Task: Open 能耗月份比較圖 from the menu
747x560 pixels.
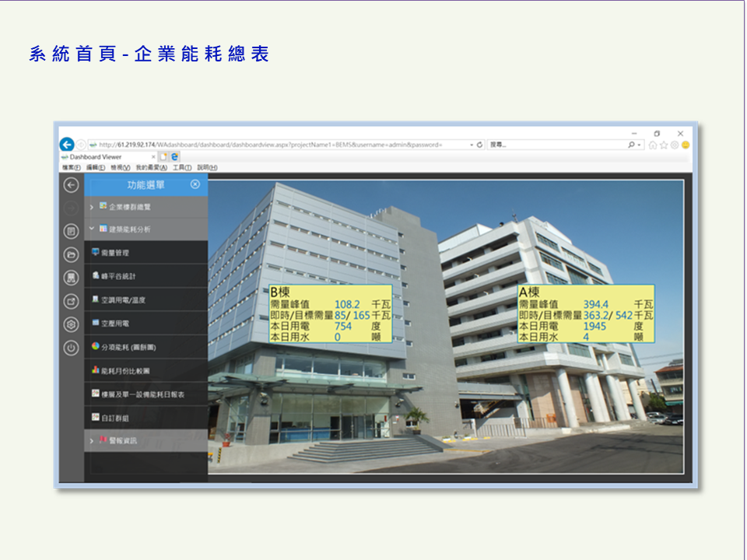Action: coord(124,370)
